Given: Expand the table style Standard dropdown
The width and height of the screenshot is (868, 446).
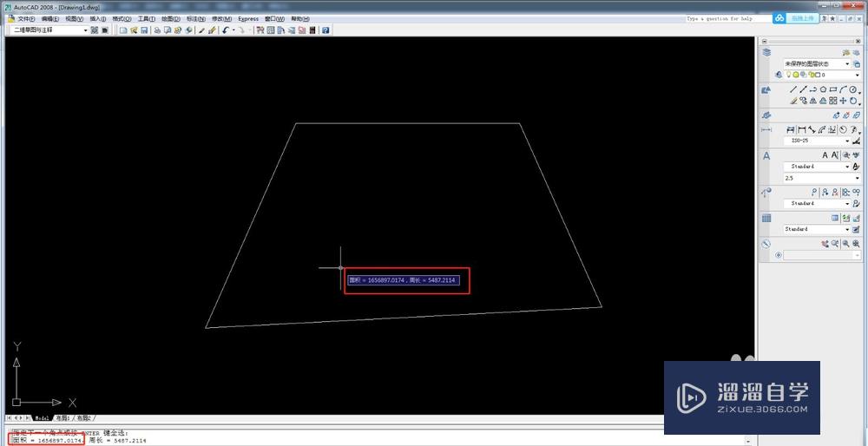Looking at the screenshot, I should tap(847, 229).
